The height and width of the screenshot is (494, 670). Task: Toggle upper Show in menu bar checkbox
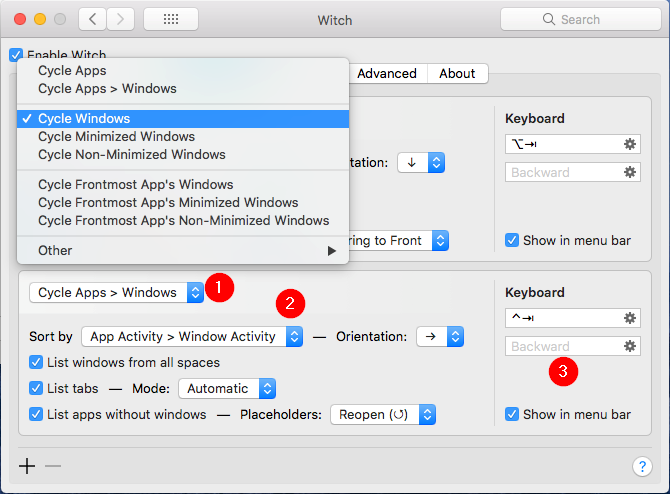pos(512,240)
